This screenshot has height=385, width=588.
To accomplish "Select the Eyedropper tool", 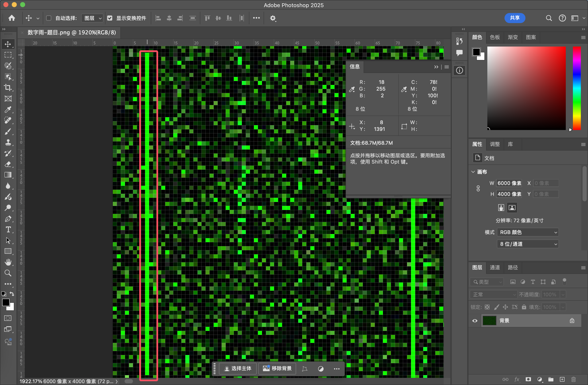I will pyautogui.click(x=8, y=109).
